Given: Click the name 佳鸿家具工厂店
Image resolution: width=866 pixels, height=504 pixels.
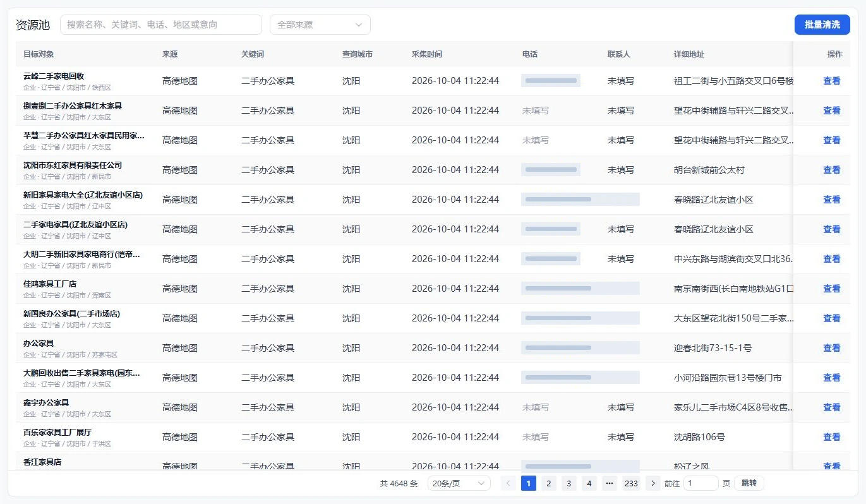Looking at the screenshot, I should [50, 284].
